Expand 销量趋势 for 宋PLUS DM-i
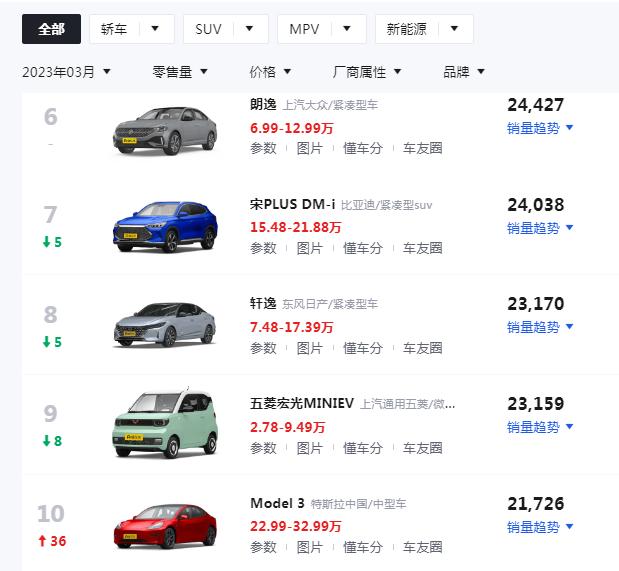The height and width of the screenshot is (571, 619). tap(540, 228)
